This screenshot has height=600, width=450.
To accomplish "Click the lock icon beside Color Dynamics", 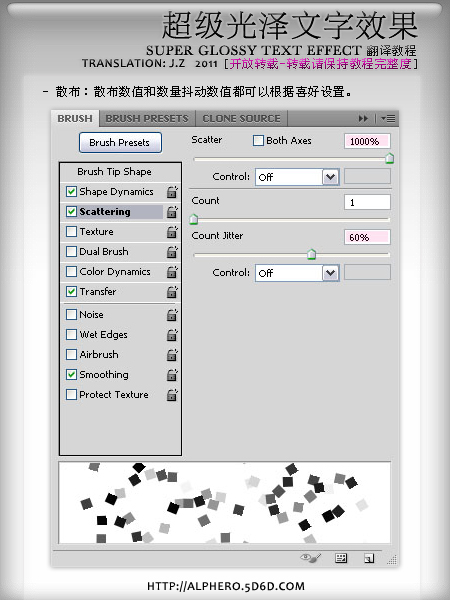I will pos(172,272).
